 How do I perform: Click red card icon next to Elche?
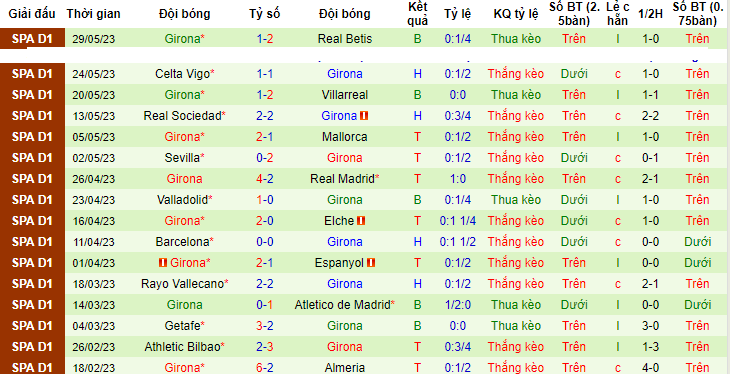pos(361,221)
